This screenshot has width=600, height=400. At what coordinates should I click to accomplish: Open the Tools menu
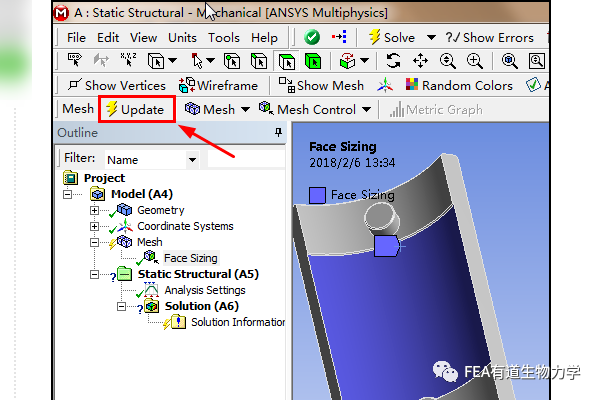[224, 38]
